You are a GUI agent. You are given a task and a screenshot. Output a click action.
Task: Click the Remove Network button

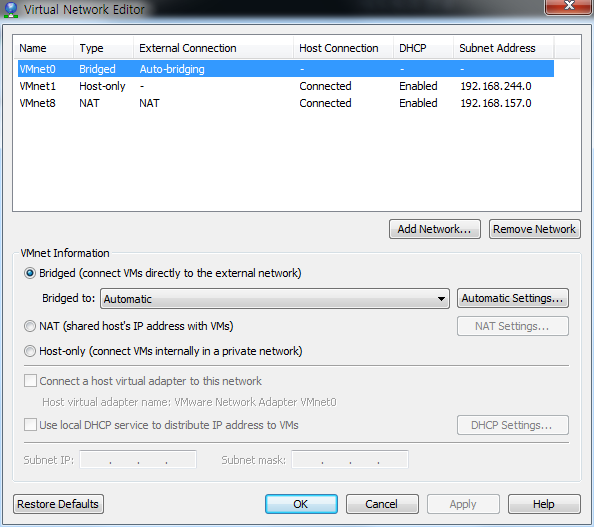pyautogui.click(x=535, y=229)
